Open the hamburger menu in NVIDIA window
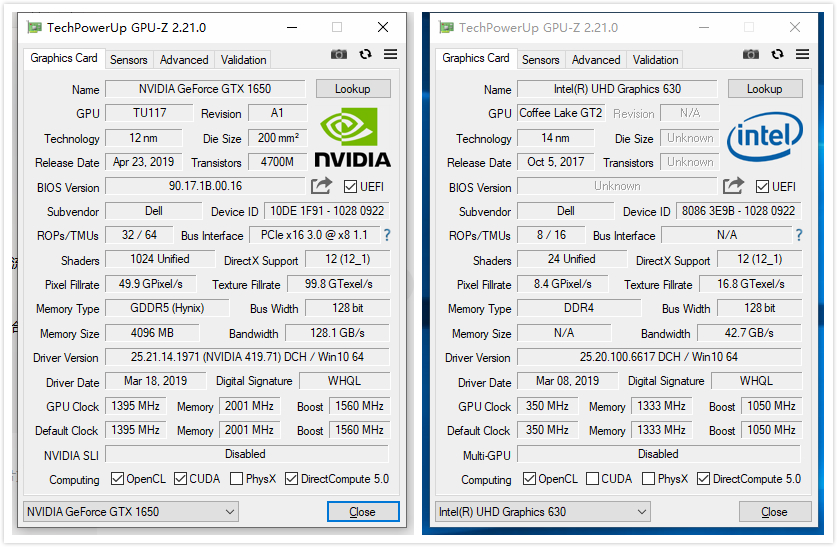837x547 pixels. click(391, 54)
